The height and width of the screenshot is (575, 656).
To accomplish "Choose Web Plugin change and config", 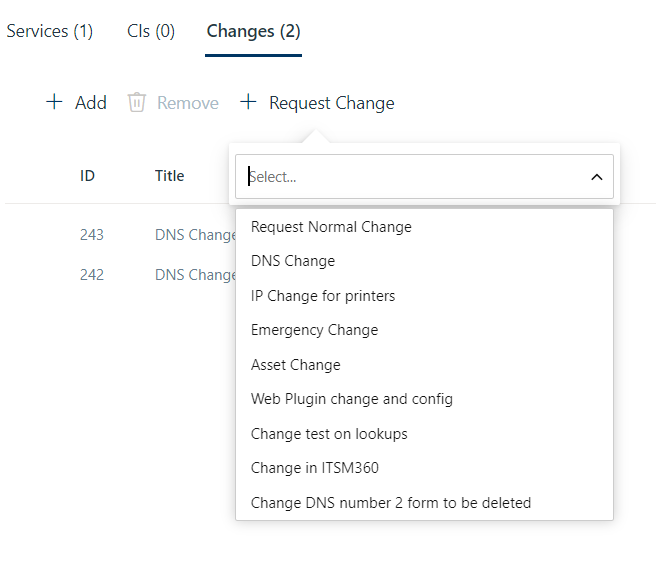I will point(351,399).
